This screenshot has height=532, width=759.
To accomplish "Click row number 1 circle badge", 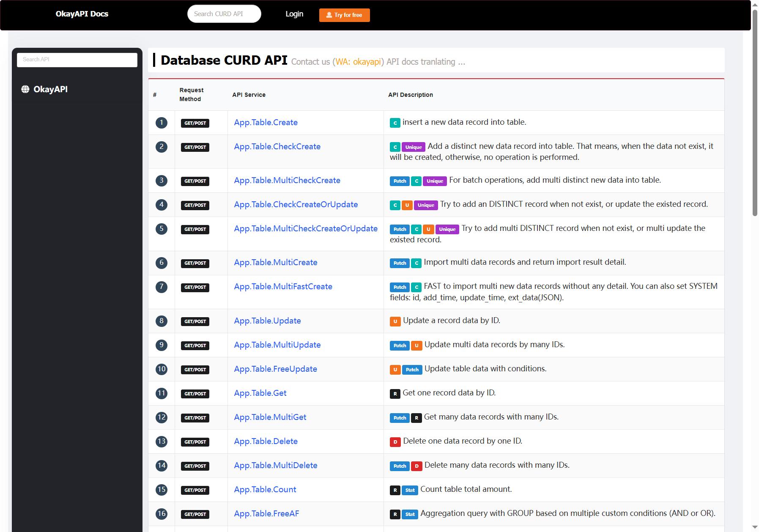I will tap(162, 123).
